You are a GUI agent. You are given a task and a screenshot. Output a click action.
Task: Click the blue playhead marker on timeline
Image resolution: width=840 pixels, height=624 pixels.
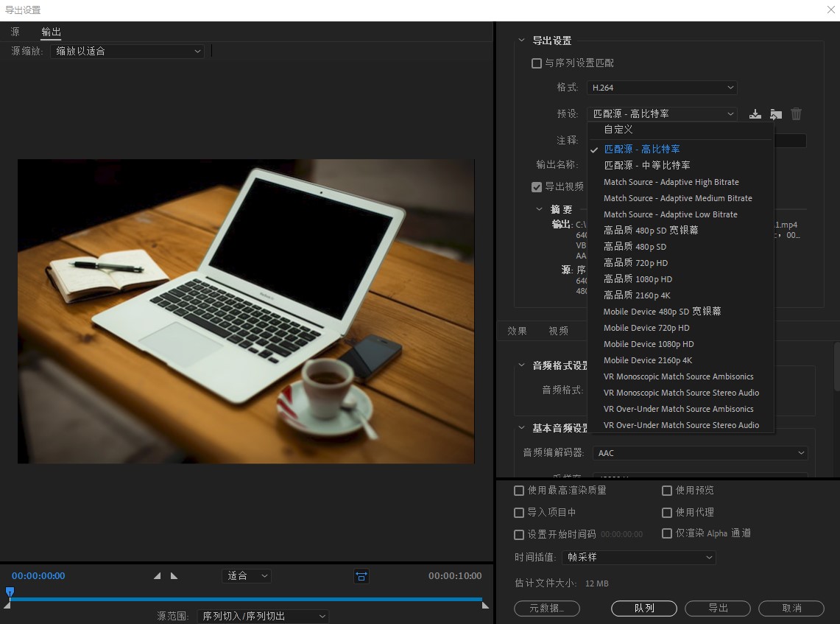click(x=10, y=592)
